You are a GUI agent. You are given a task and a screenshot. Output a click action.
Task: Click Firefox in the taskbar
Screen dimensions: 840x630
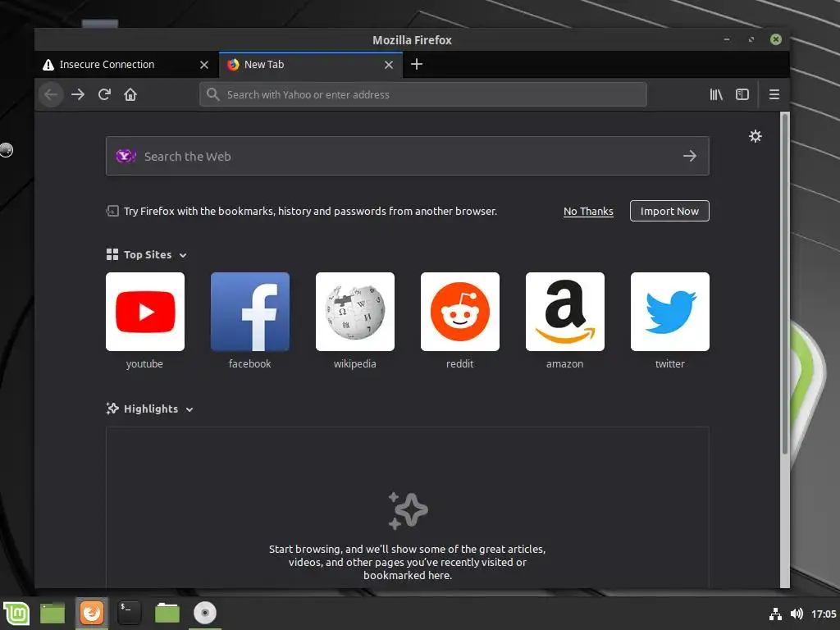[92, 613]
